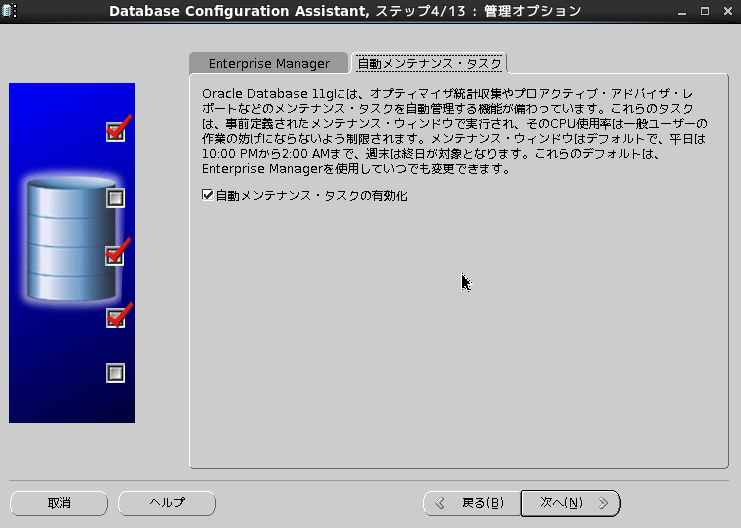Close the Database Configuration Assistant window
Image resolution: width=741 pixels, height=528 pixels.
click(x=728, y=11)
